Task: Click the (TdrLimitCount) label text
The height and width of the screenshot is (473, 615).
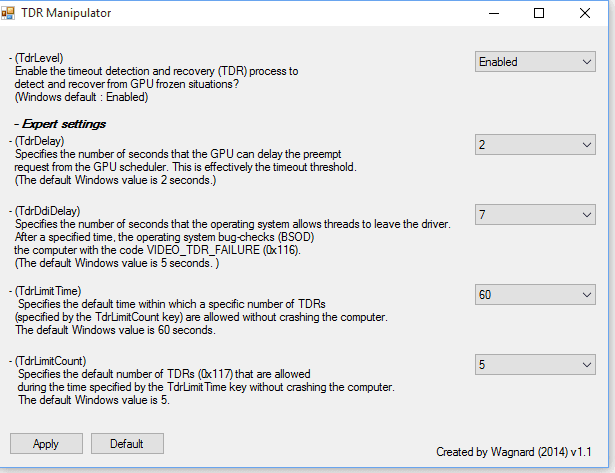Action: pos(50,361)
